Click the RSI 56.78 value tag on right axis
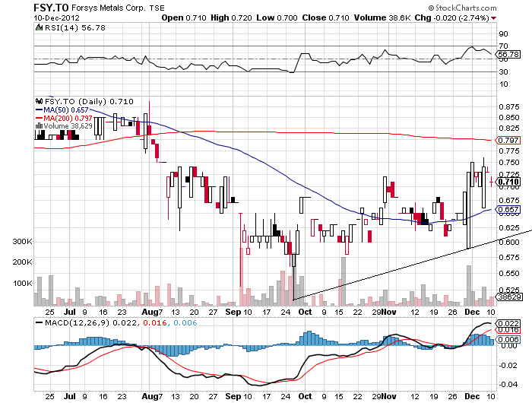This screenshot has height=403, width=532. pyautogui.click(x=508, y=54)
